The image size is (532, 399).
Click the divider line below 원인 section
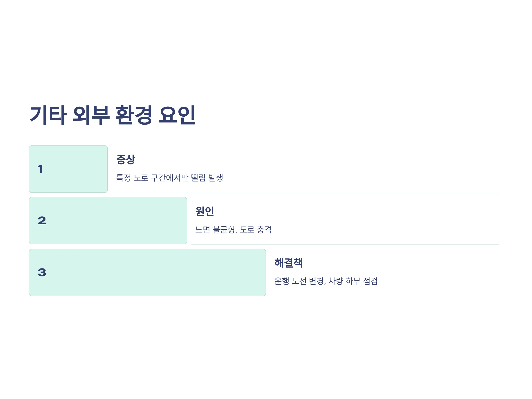tap(345, 244)
